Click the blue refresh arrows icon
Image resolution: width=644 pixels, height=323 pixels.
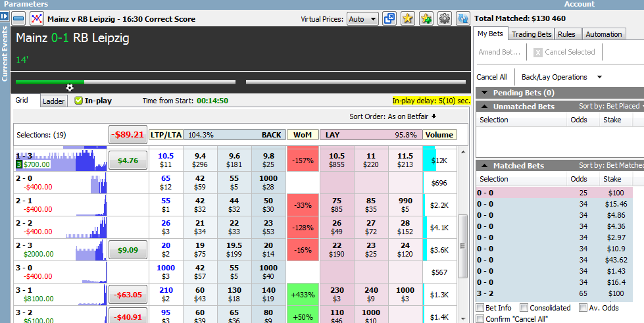pyautogui.click(x=463, y=18)
